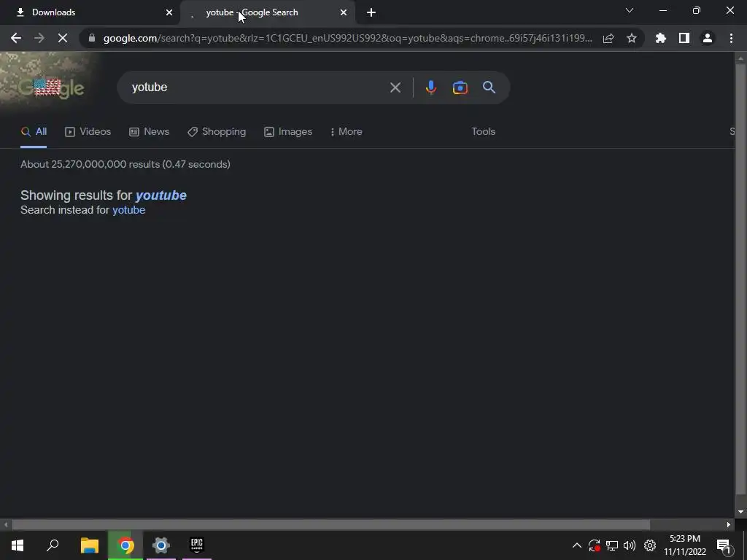The height and width of the screenshot is (560, 747).
Task: Search instead for yotube link
Action: pyautogui.click(x=128, y=210)
